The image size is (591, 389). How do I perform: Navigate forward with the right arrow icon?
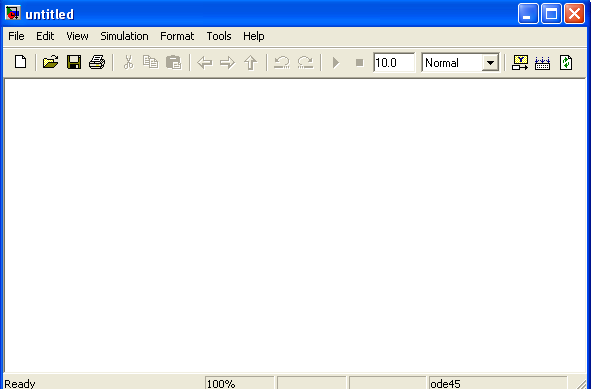(227, 63)
